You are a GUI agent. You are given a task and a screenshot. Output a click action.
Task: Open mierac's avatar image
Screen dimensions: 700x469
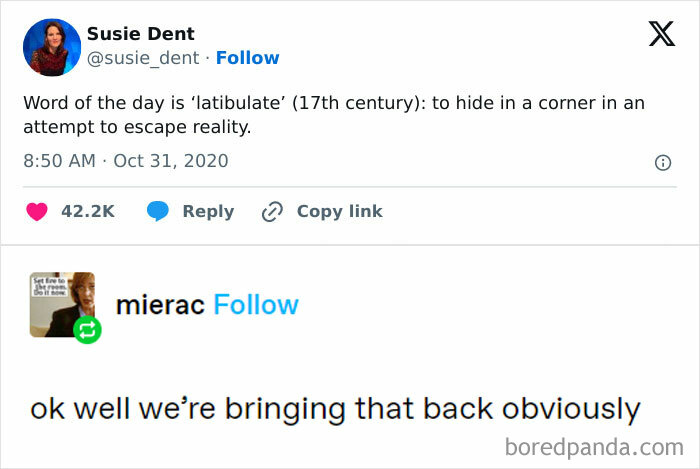point(62,303)
